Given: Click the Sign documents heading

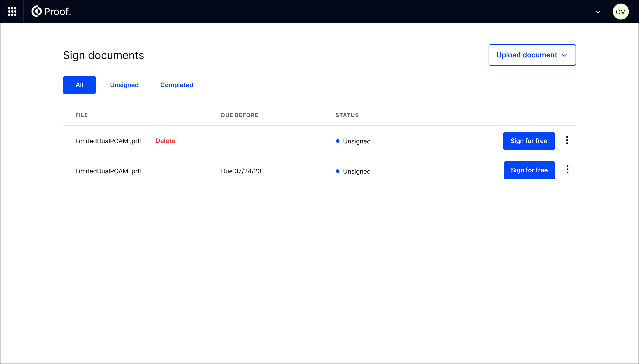Looking at the screenshot, I should click(x=103, y=55).
